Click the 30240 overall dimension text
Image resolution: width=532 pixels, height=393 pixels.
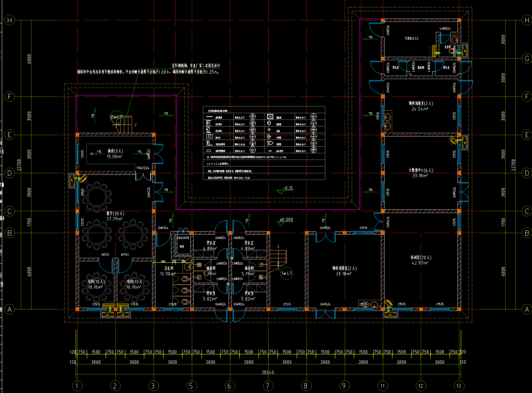267,372
